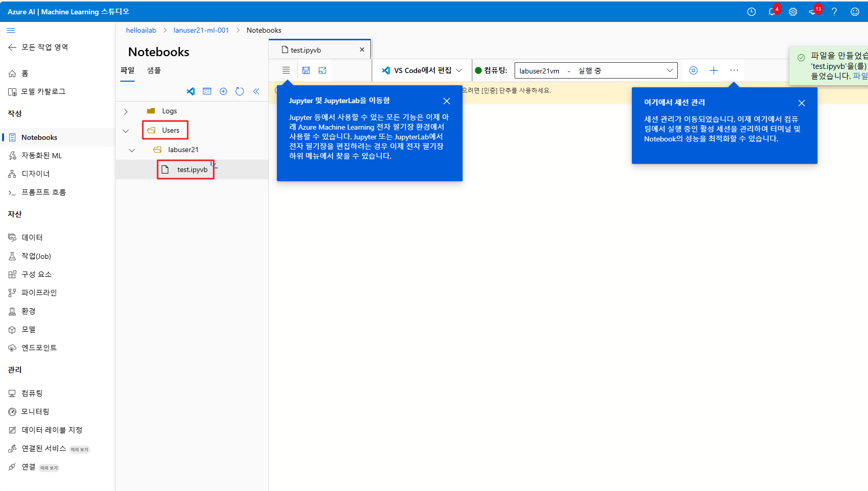Switch to 파일 tab
868x491 pixels.
[127, 70]
